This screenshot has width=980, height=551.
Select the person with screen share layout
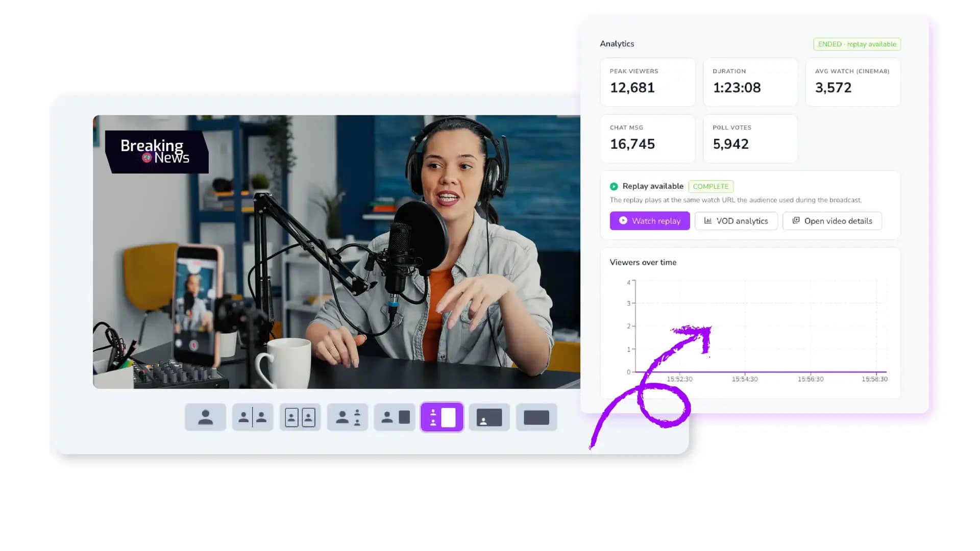pos(395,417)
